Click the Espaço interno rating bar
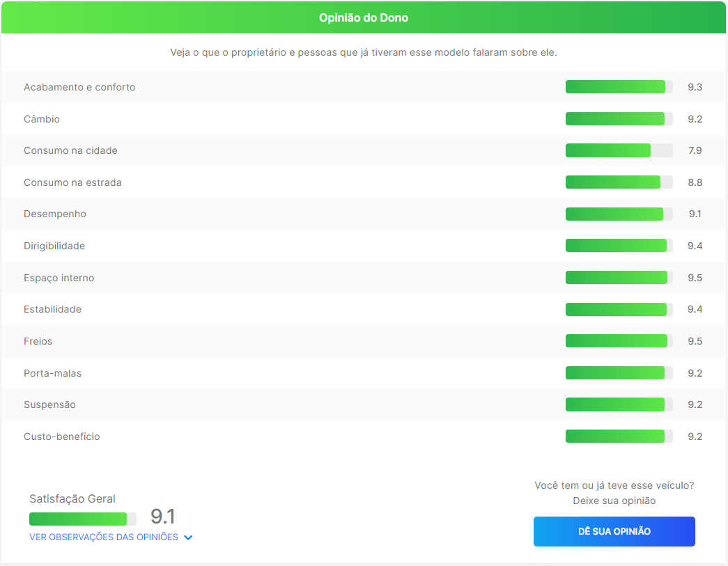Viewport: 728px width, 566px height. point(619,278)
